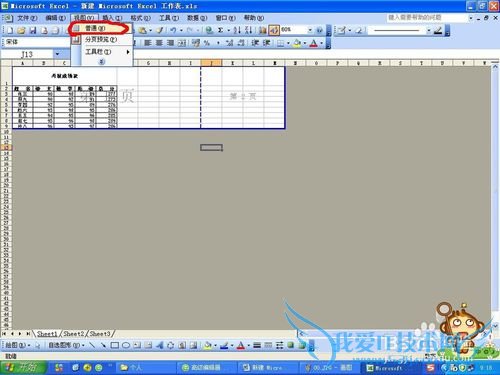
Task: Click the next sheet scroll arrow
Action: click(x=20, y=333)
